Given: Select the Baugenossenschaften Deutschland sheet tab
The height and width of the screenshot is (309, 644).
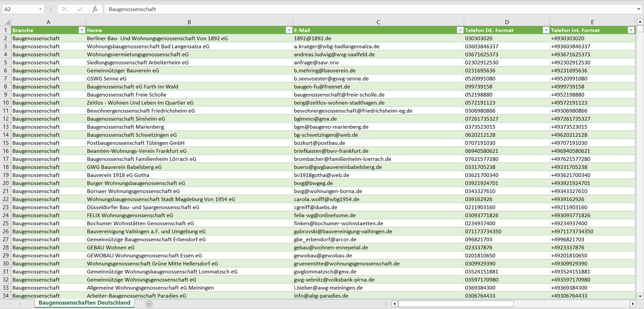Looking at the screenshot, I should point(84,303).
